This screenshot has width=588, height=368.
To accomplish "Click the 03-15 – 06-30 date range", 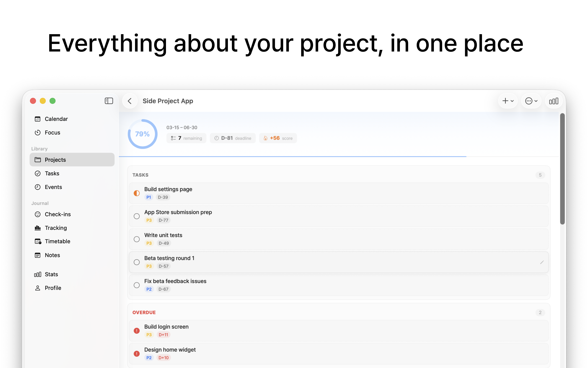I will click(182, 128).
